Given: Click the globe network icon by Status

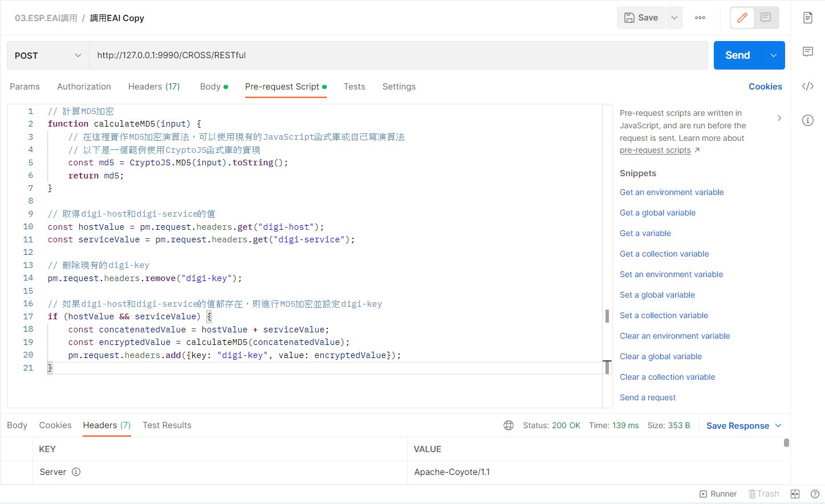Looking at the screenshot, I should [509, 425].
